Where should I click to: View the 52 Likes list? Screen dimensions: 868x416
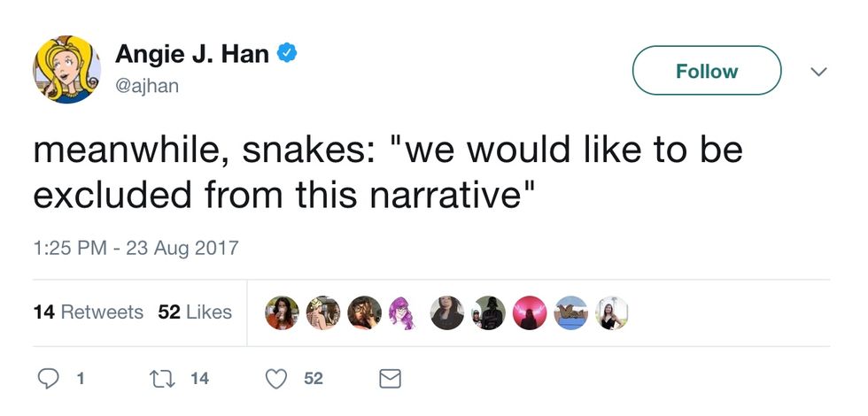[195, 312]
